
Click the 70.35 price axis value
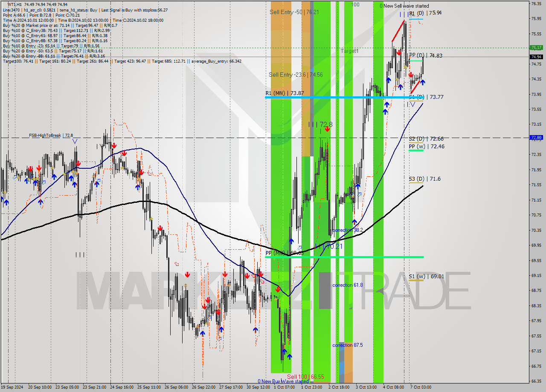[536, 230]
